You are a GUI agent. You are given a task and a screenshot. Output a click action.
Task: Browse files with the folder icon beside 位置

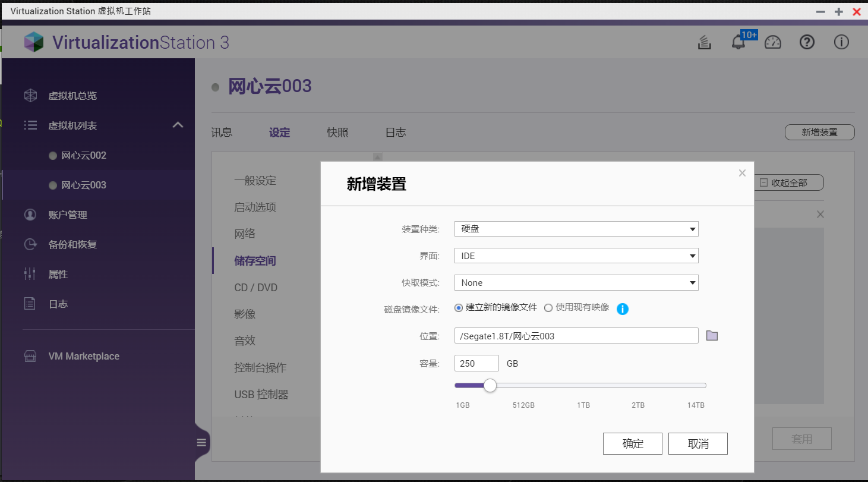(x=712, y=335)
